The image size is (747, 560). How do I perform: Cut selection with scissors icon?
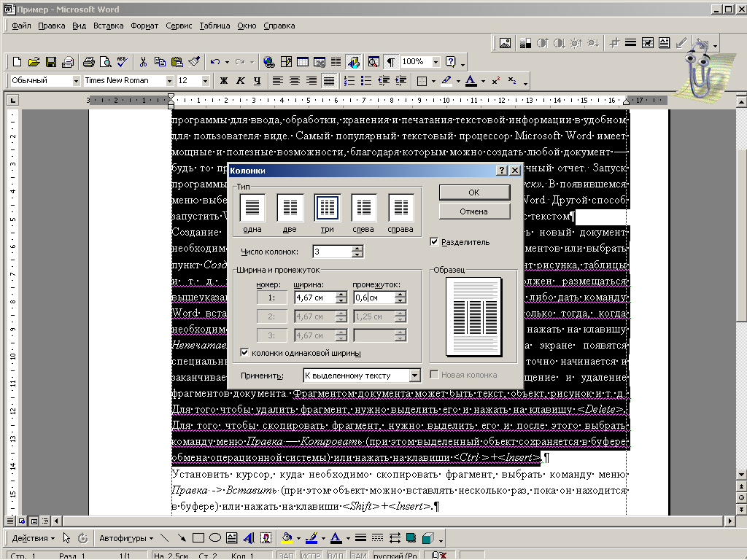coord(143,62)
